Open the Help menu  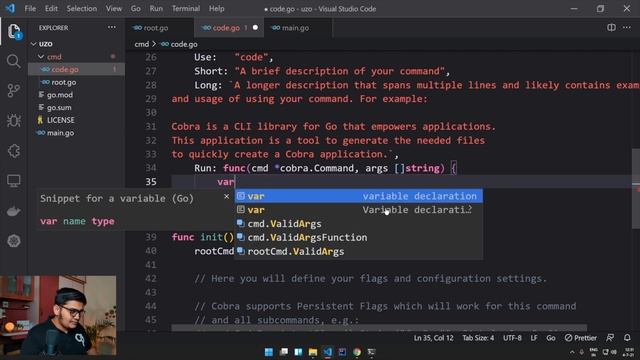(x=217, y=8)
